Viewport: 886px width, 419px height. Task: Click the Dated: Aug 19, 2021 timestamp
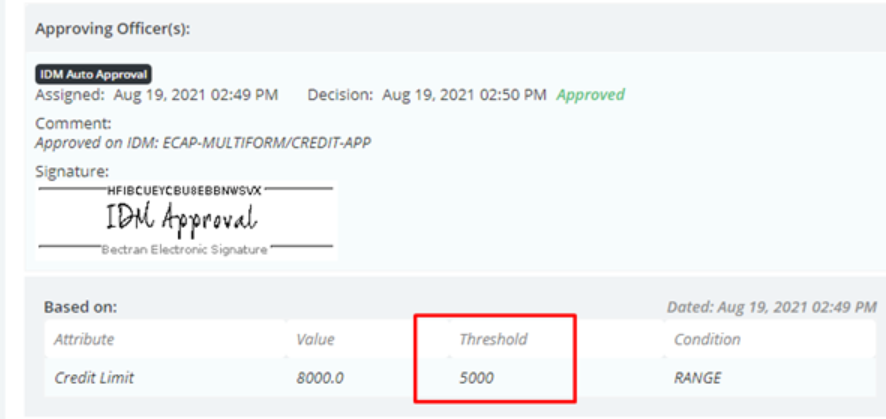771,307
